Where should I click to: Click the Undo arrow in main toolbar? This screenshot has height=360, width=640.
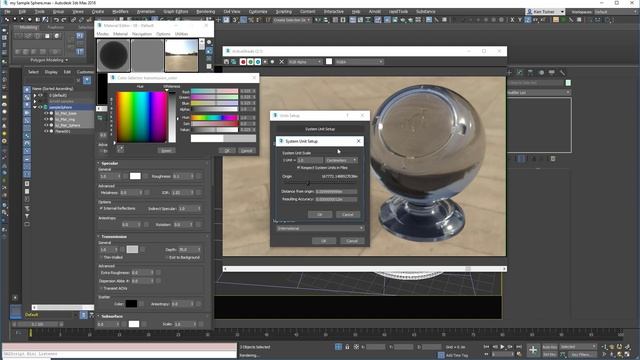[56, 20]
